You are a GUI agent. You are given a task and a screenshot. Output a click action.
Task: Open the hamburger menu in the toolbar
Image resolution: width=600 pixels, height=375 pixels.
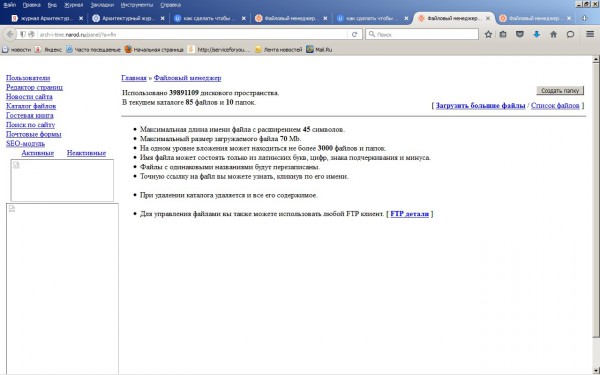590,34
